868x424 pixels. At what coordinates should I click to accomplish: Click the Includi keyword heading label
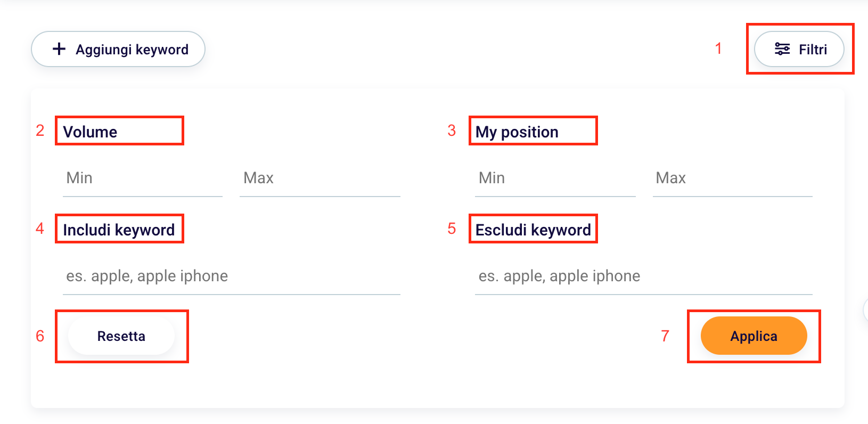119,230
